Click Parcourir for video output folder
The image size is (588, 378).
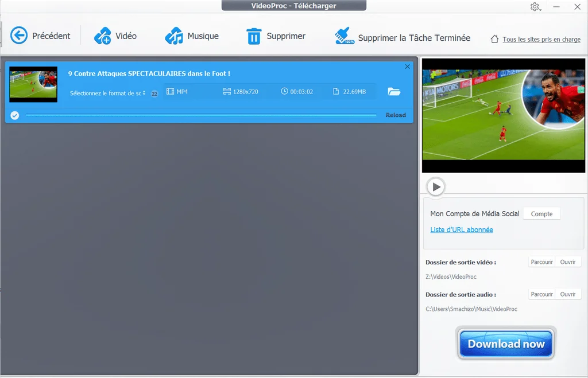[x=541, y=262]
